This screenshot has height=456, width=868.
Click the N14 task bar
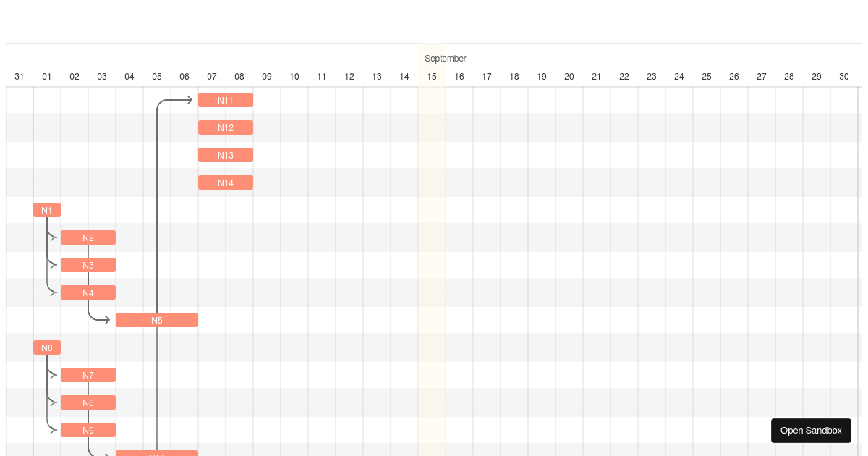(x=226, y=182)
